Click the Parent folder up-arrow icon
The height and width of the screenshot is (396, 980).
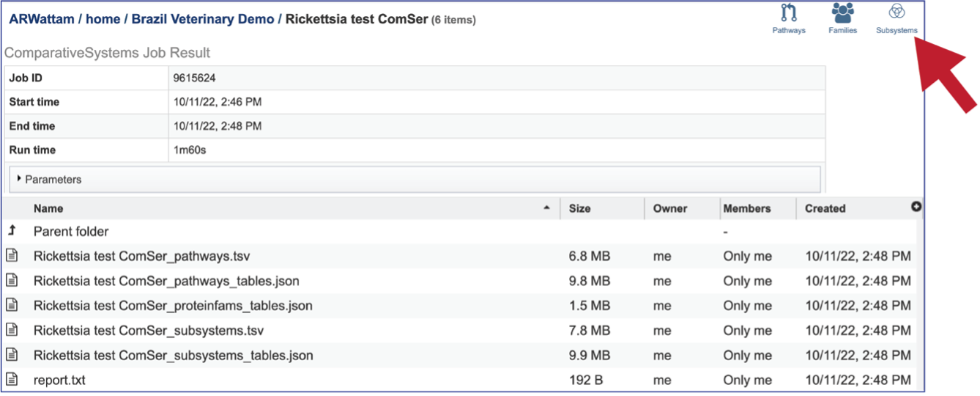pyautogui.click(x=12, y=231)
